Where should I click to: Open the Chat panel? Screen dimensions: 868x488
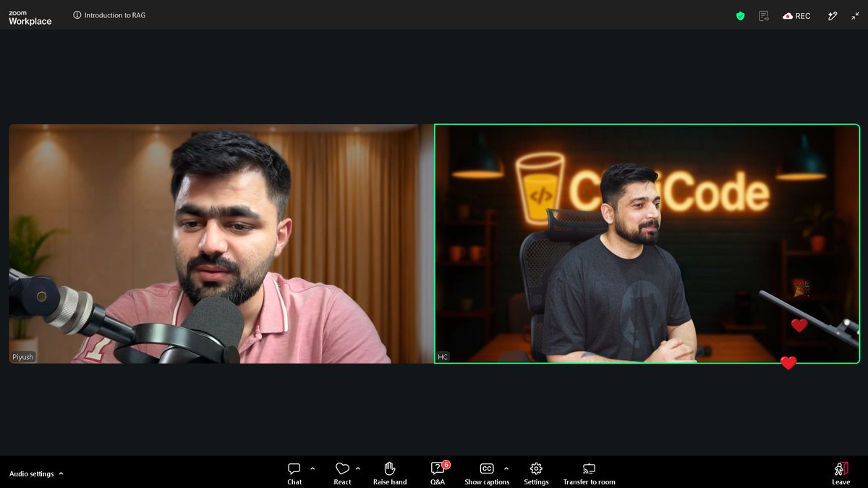pyautogui.click(x=294, y=474)
